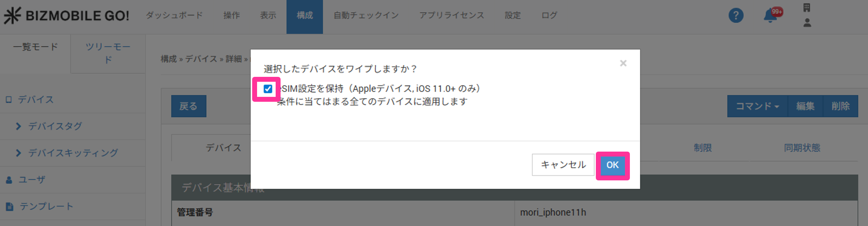Expand the デバイスタグ tree item
Viewport: 868px width, 226px height.
pyautogui.click(x=19, y=126)
